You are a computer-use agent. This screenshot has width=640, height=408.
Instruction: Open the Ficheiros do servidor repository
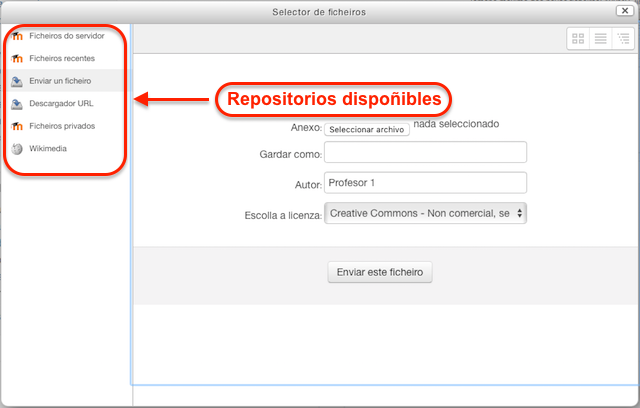[67, 36]
